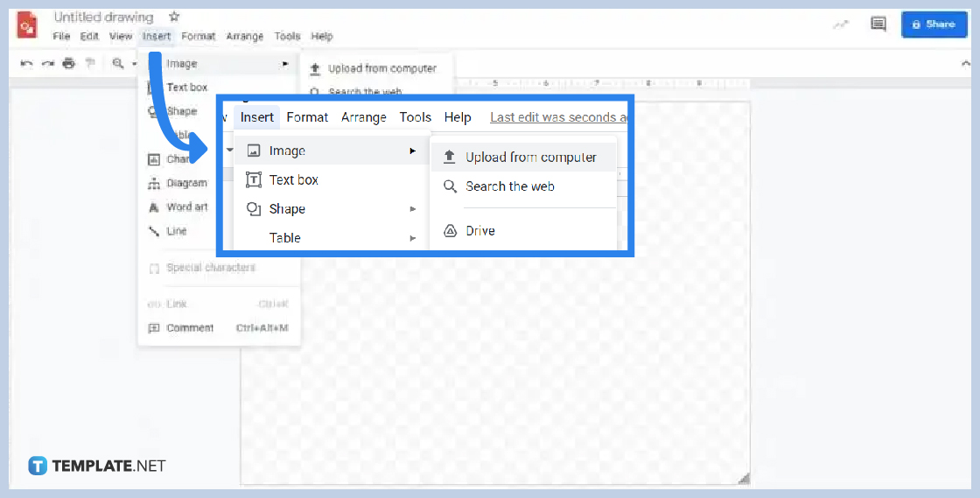The image size is (980, 498).
Task: Click the activity trend icon near comments
Action: click(x=842, y=25)
